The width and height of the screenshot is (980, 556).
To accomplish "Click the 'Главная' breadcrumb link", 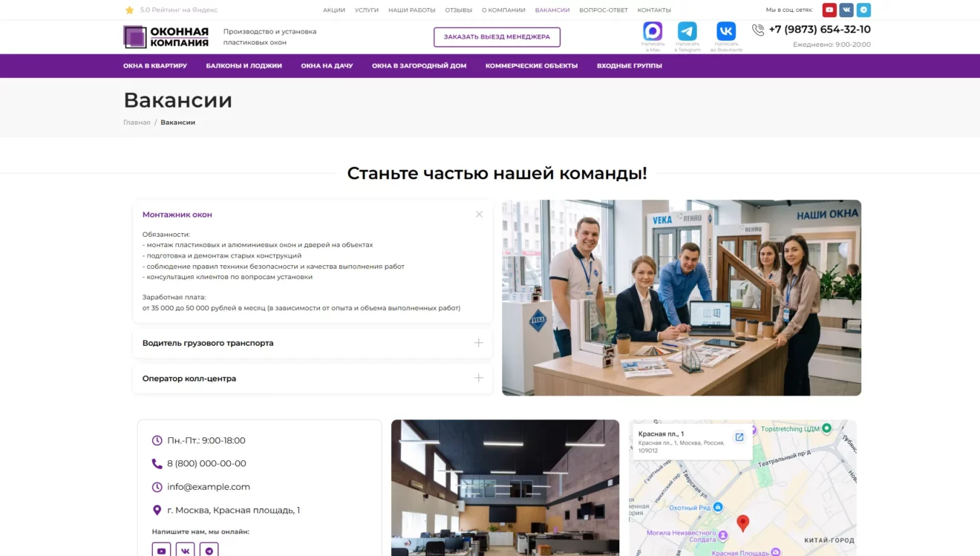I will [137, 122].
